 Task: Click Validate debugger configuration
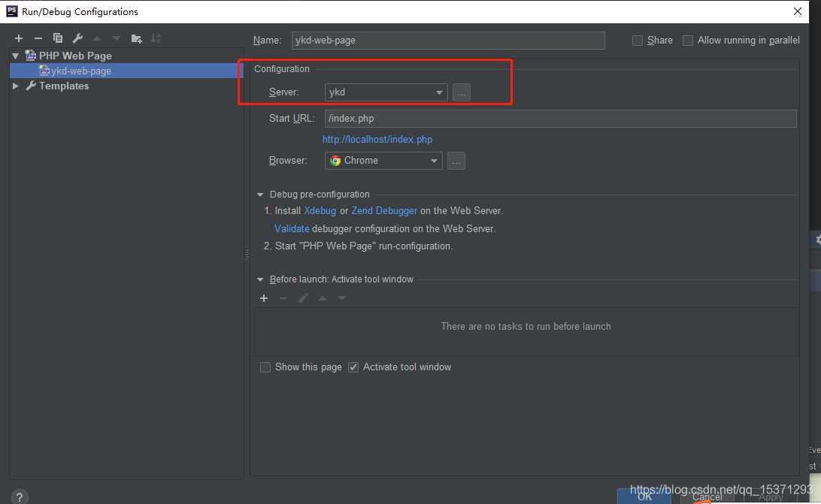coord(292,228)
